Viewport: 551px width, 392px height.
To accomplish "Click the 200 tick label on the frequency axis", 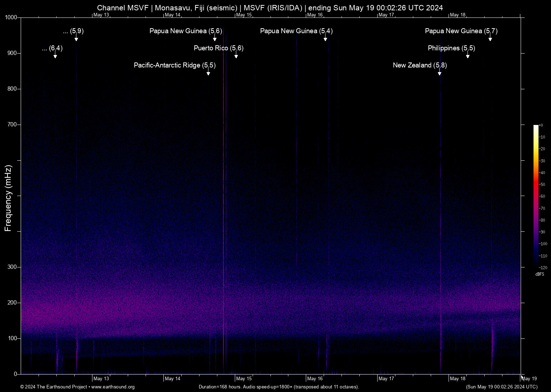I will 12,303.
